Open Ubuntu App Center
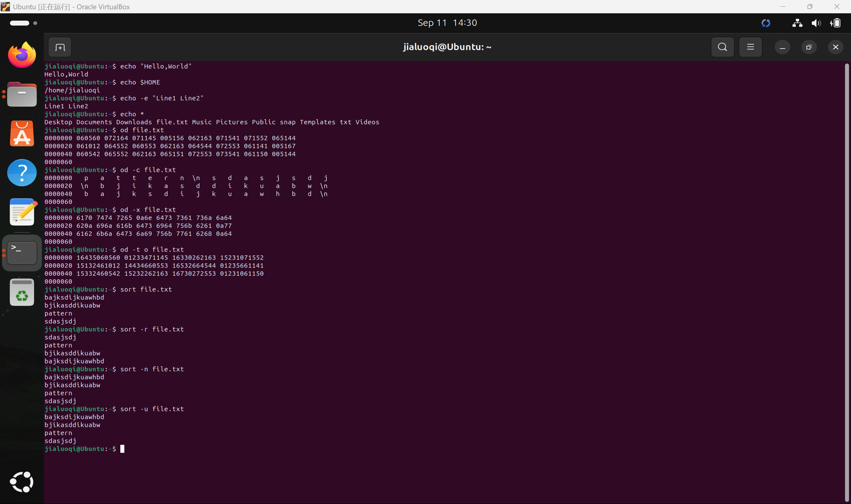 22,134
